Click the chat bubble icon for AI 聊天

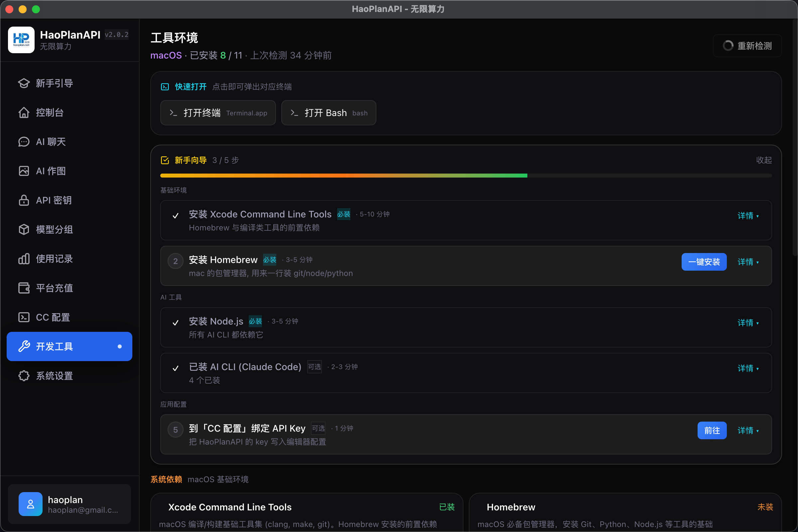pyautogui.click(x=24, y=142)
